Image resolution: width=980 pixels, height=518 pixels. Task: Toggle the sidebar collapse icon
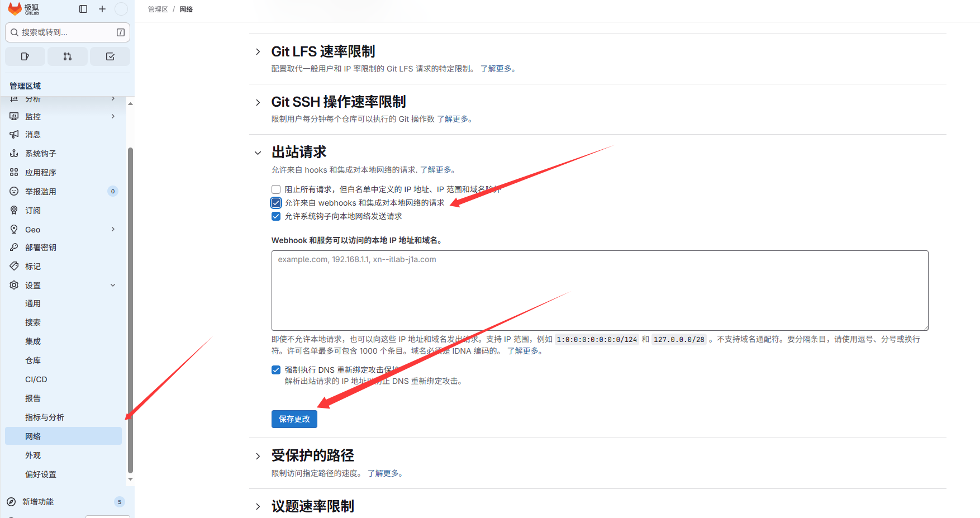click(83, 9)
